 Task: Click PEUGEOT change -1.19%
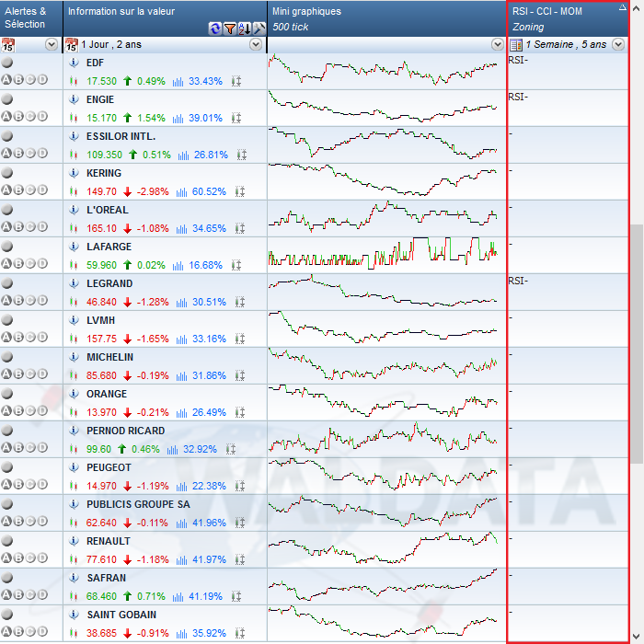(x=153, y=486)
